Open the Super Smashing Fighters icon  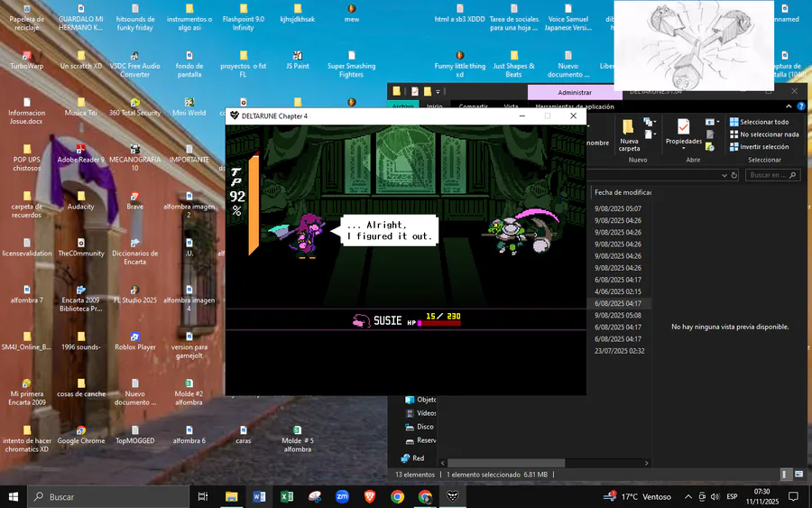[351, 64]
